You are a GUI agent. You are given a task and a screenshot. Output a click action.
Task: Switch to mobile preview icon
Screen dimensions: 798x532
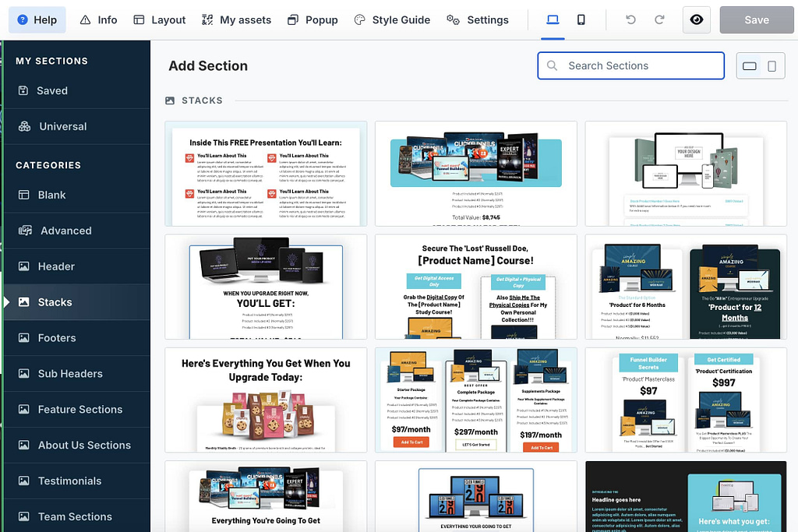[x=581, y=19]
